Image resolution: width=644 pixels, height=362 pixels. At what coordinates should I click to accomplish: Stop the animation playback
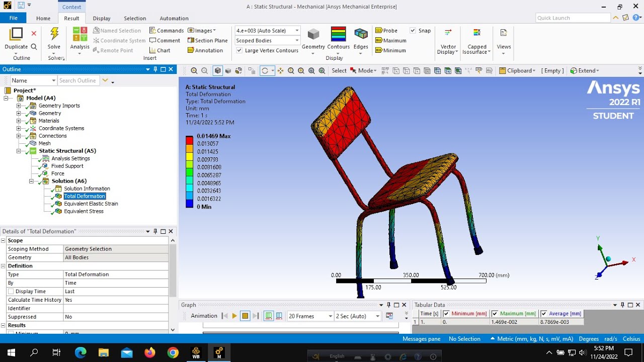click(245, 316)
